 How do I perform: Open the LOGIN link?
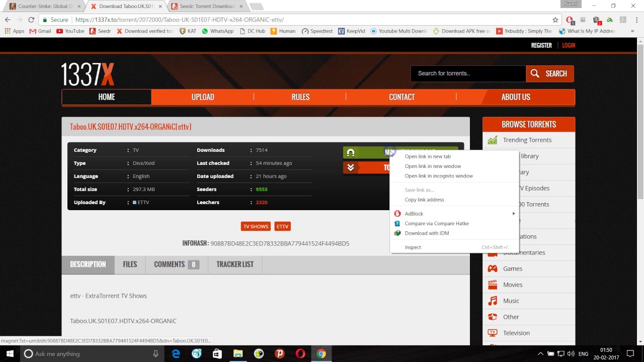(x=569, y=45)
